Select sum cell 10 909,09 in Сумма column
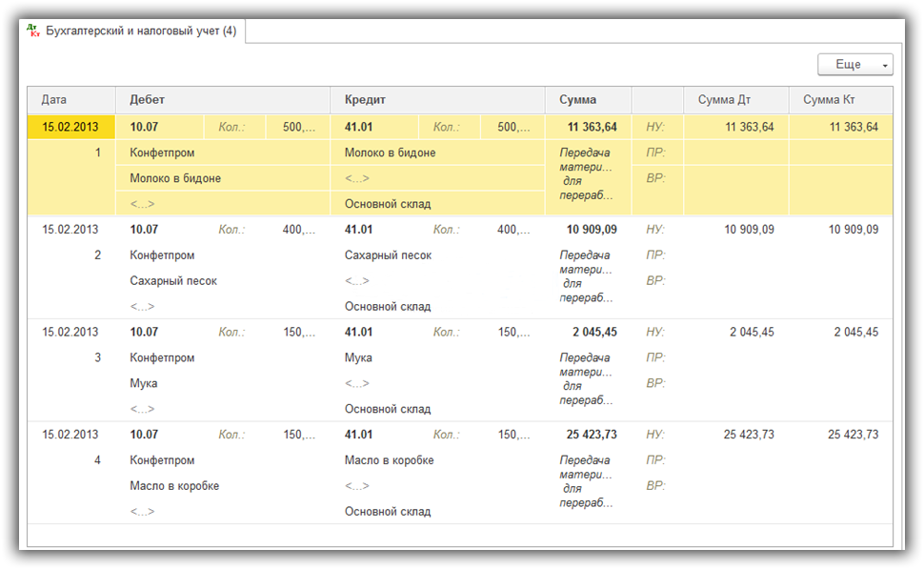The width and height of the screenshot is (924, 569). 592,230
